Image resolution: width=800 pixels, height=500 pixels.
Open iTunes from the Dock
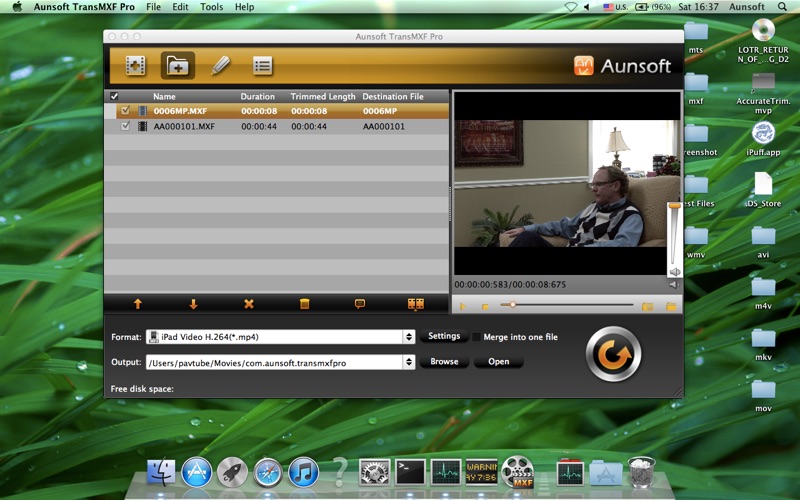[304, 471]
